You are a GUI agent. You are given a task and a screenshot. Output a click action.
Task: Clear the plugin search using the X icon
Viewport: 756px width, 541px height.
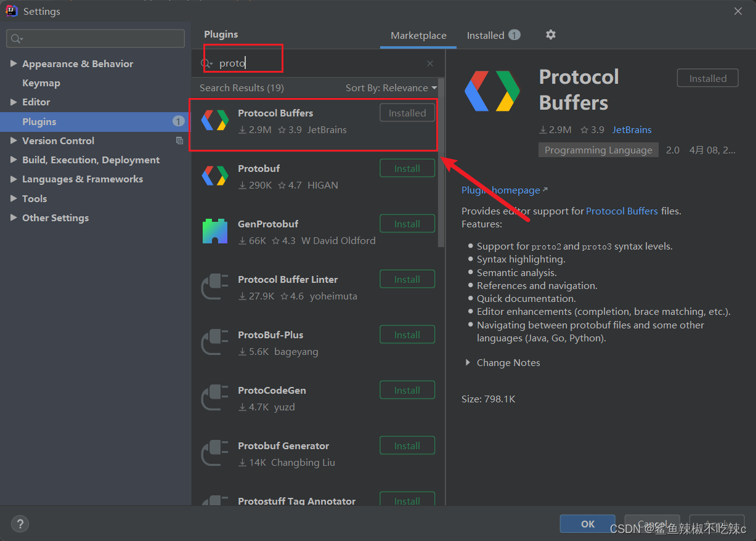pyautogui.click(x=429, y=62)
